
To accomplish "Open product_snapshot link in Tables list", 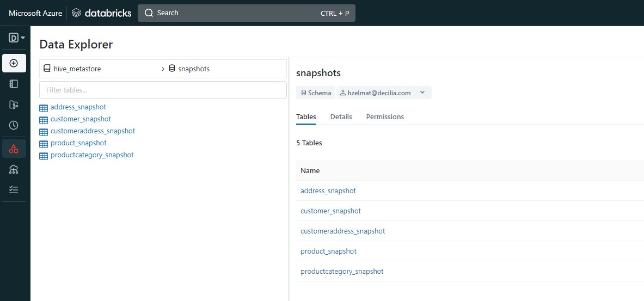I will tap(329, 251).
